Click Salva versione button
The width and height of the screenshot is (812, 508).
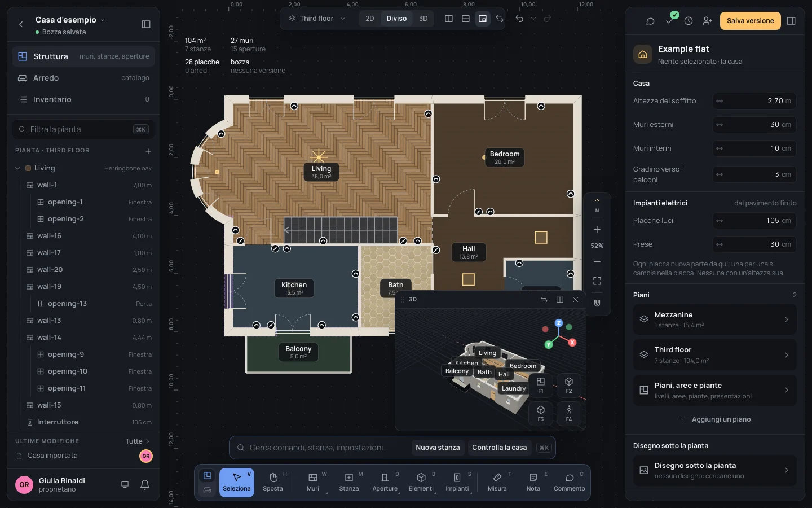pos(751,21)
